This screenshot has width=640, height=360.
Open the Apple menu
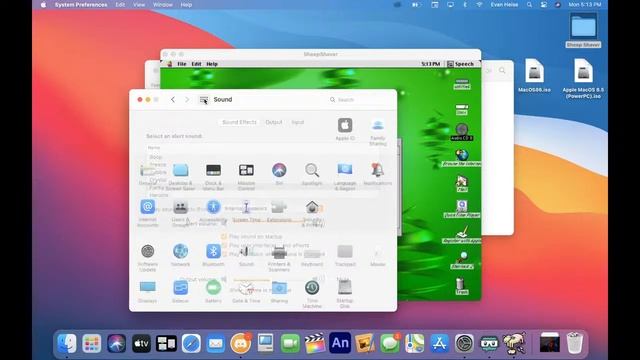[44, 5]
